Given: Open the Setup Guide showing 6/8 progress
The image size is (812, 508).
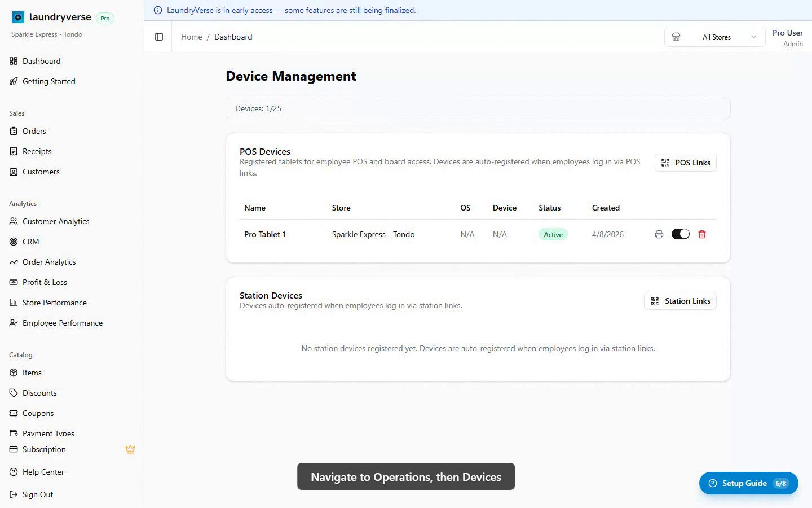Looking at the screenshot, I should 748,483.
